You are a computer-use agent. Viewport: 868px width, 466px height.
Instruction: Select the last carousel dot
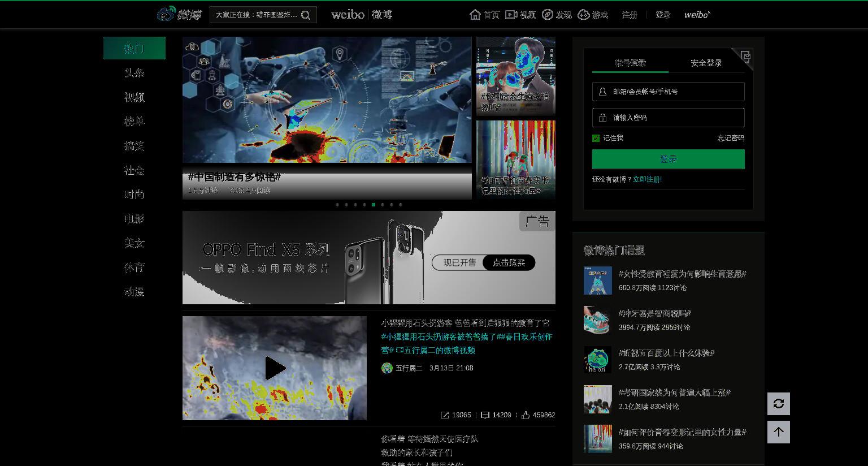pyautogui.click(x=401, y=205)
